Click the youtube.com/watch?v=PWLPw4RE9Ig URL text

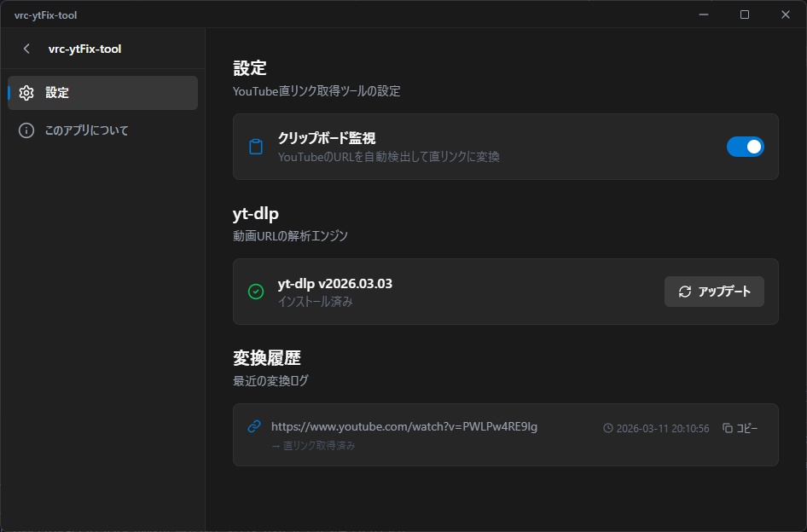pyautogui.click(x=404, y=426)
